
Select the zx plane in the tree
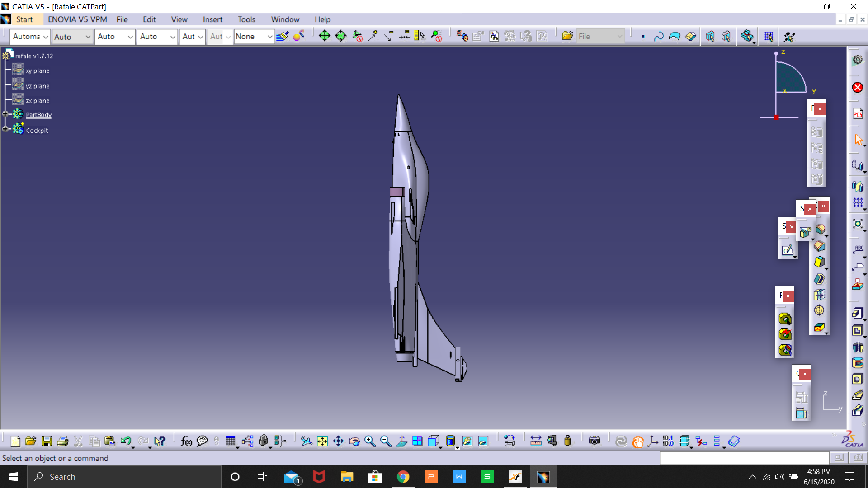coord(38,101)
